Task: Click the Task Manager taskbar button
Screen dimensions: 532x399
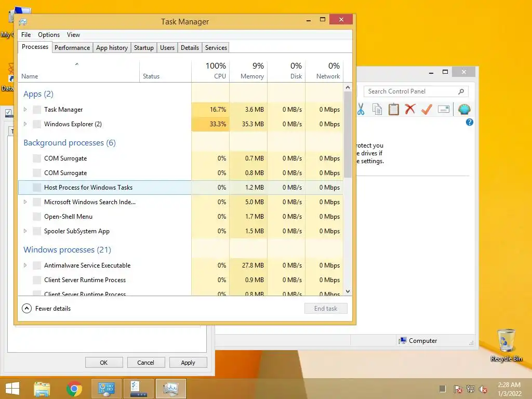Action: tap(170, 389)
